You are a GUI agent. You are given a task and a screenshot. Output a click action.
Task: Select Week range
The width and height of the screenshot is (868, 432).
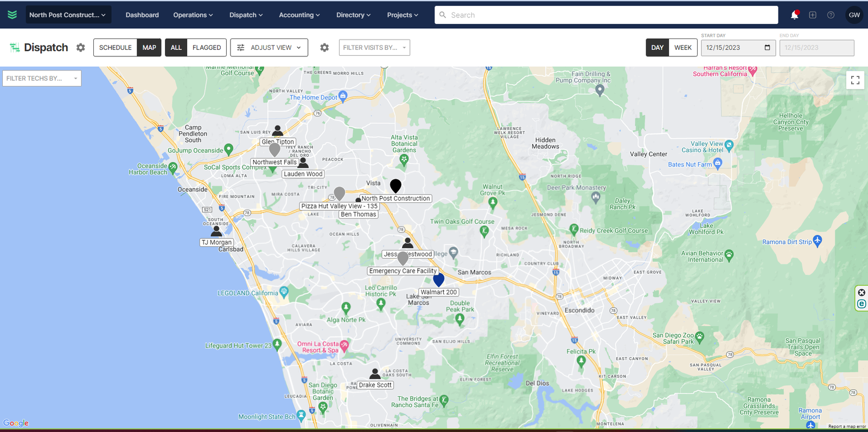point(683,48)
